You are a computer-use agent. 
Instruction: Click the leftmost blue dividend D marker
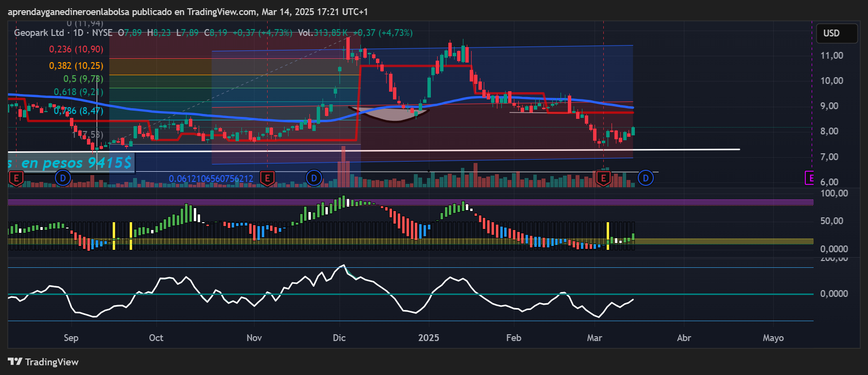point(63,179)
